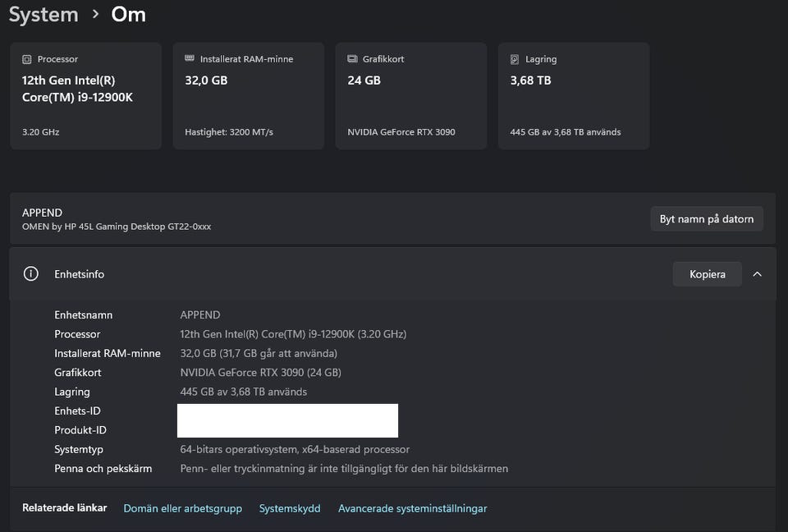Click '445 GB av 3,68 TB används' in Lagring card
The image size is (788, 532).
pyautogui.click(x=566, y=132)
